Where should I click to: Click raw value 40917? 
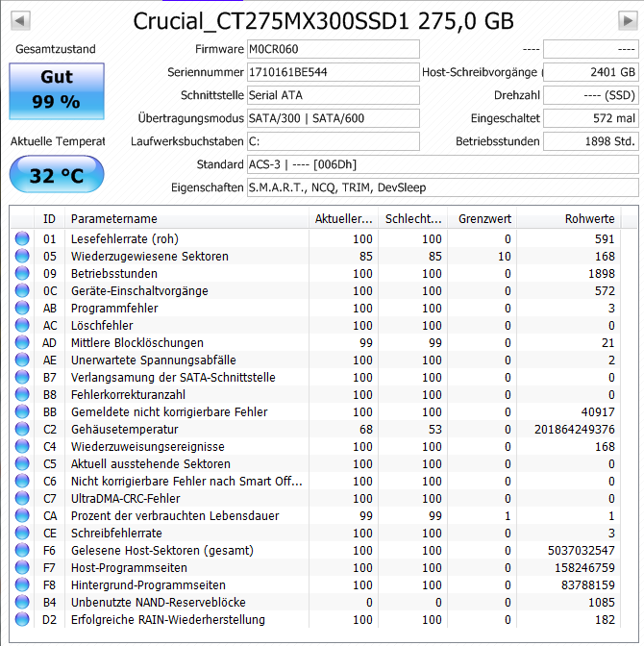598,412
